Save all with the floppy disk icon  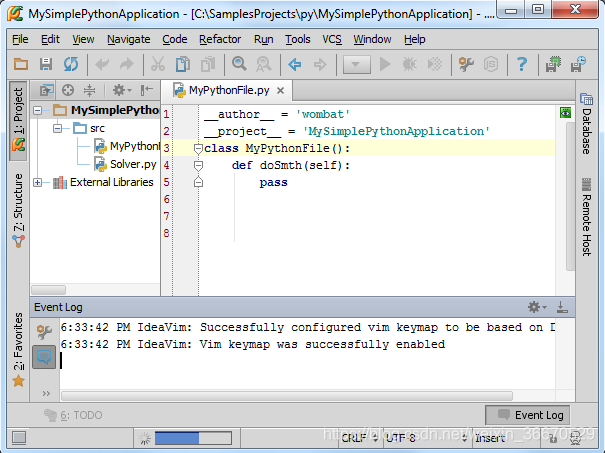pyautogui.click(x=46, y=64)
